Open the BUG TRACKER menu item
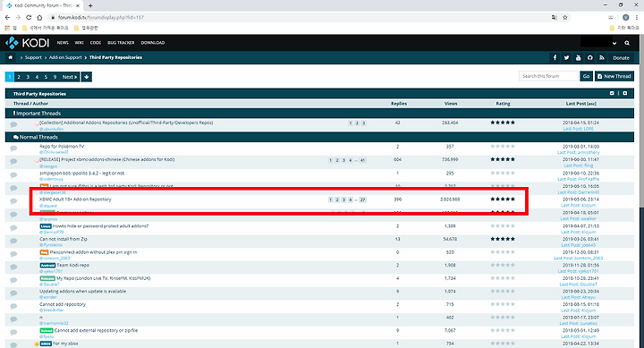Viewport: 644px width, 348px height. point(121,43)
